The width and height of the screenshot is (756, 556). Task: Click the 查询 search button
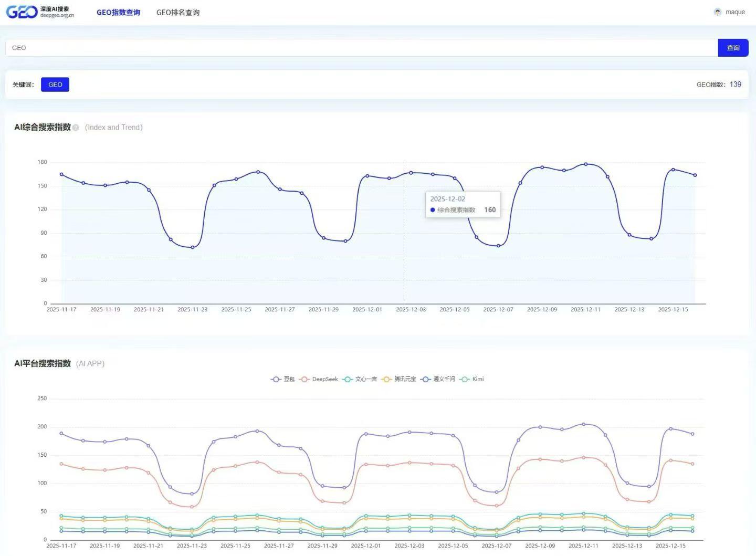(733, 48)
